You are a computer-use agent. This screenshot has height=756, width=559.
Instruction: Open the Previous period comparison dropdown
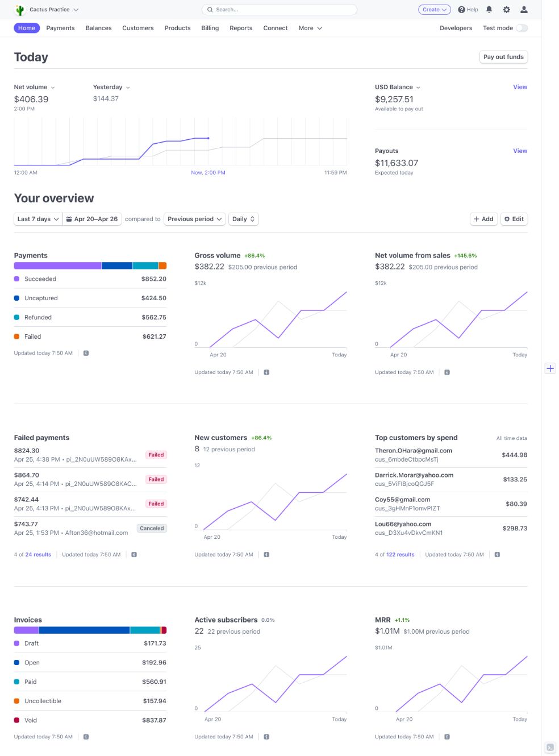194,219
